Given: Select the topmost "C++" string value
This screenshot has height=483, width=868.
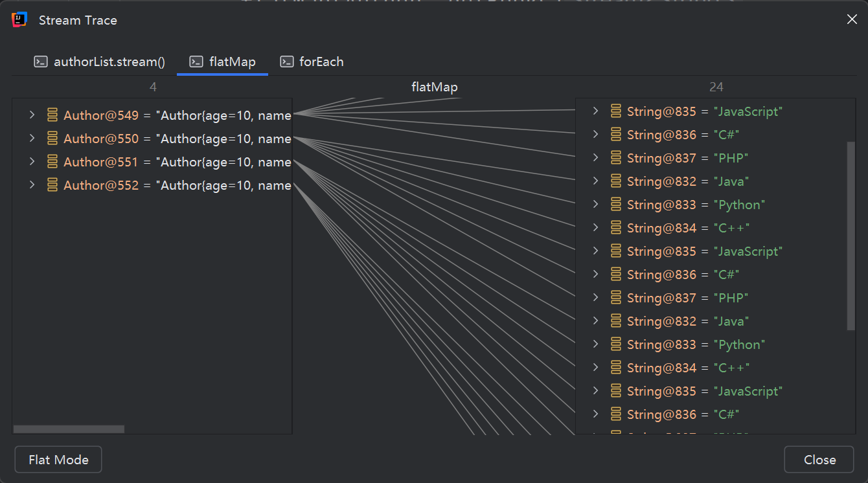Looking at the screenshot, I should click(731, 228).
